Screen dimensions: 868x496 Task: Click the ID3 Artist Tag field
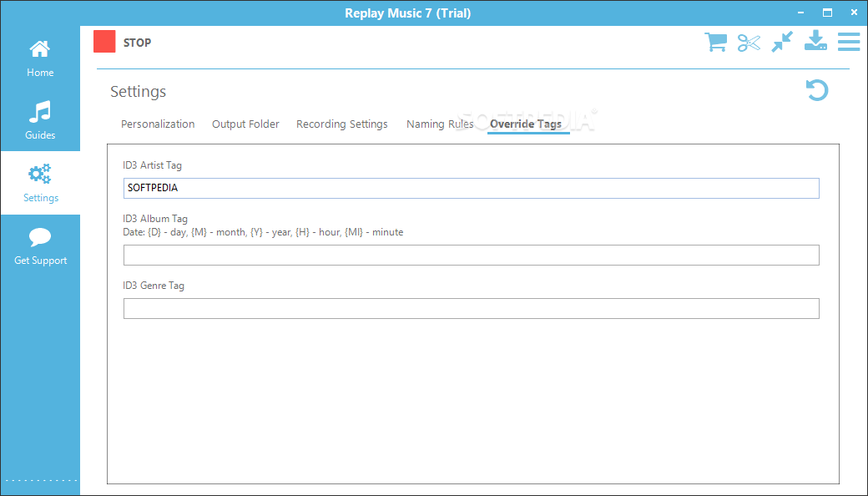(471, 188)
